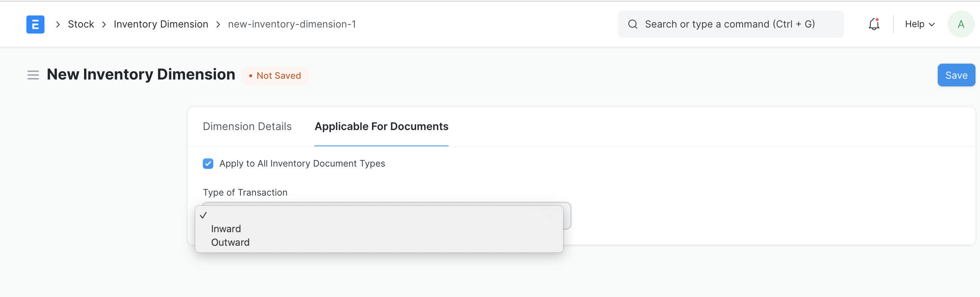
Task: Open the Inventory Dimension breadcrumb link
Action: [161, 24]
